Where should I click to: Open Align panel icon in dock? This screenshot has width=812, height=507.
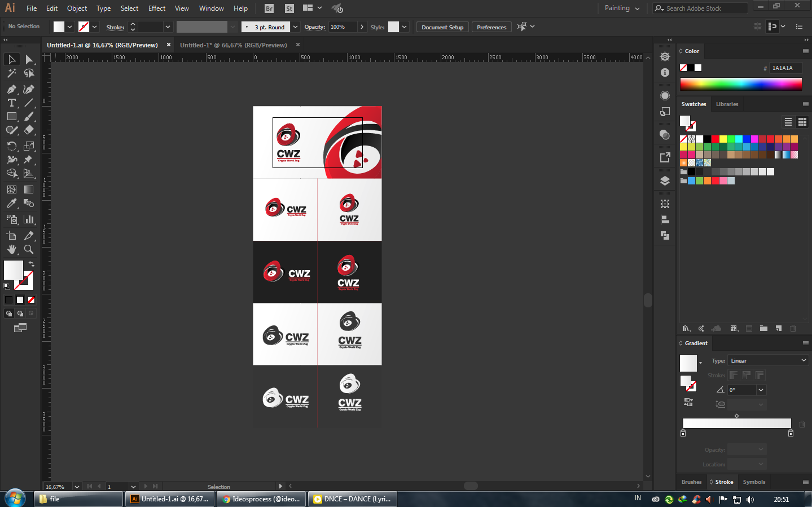(x=665, y=220)
